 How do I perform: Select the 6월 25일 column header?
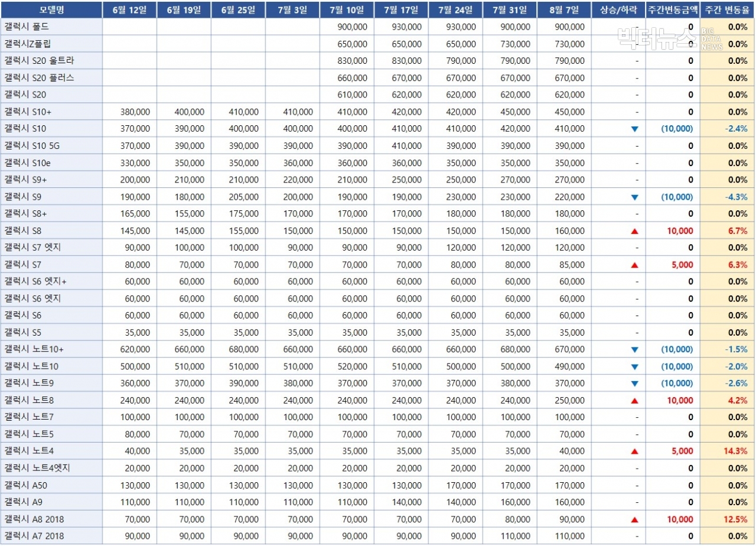pyautogui.click(x=238, y=9)
